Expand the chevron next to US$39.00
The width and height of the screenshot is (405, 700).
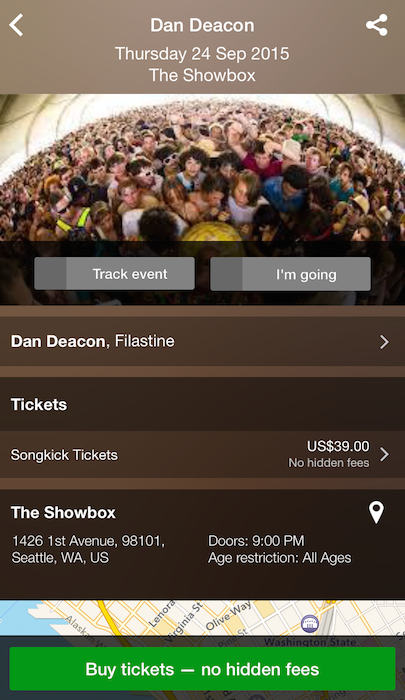point(384,454)
